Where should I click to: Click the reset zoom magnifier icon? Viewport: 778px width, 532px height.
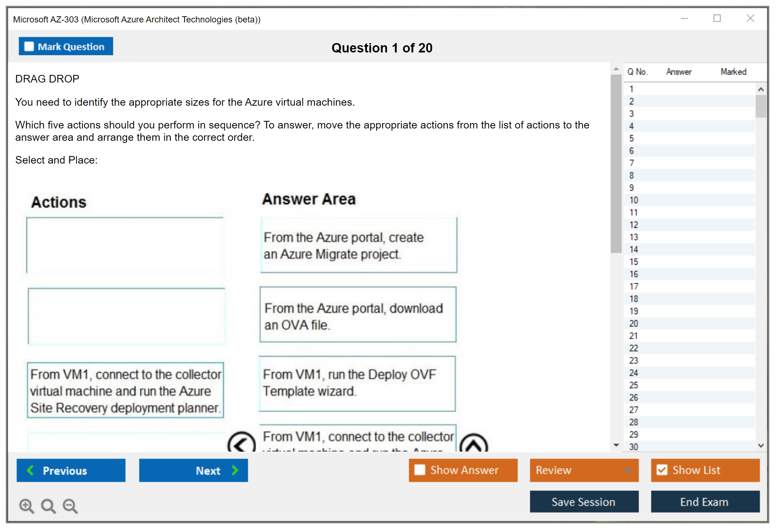pos(48,506)
